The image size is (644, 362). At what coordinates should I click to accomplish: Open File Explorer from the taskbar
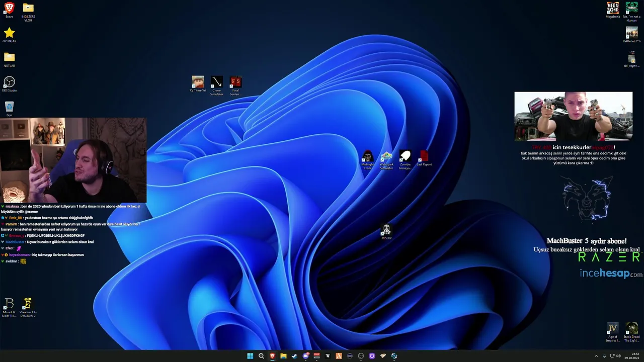283,356
